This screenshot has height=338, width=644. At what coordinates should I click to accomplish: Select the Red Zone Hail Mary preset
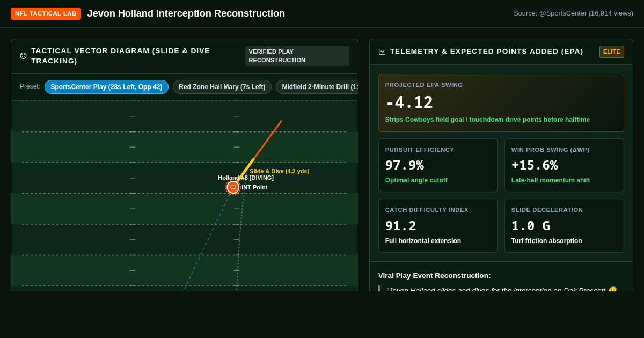[222, 87]
